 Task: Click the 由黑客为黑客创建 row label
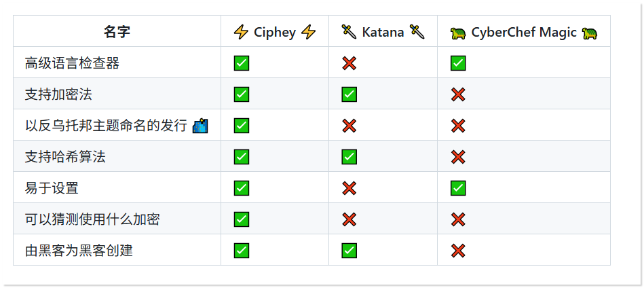coord(79,251)
